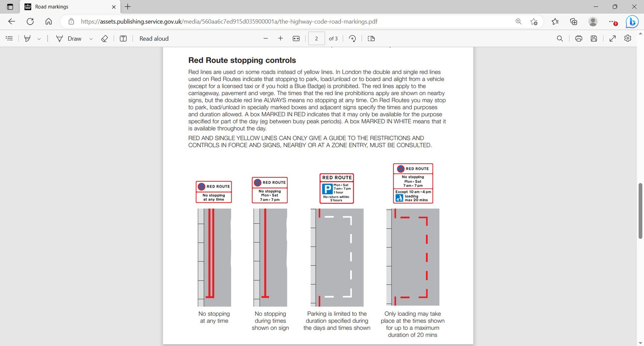644x346 pixels.
Task: Zoom out the PDF
Action: [x=266, y=38]
